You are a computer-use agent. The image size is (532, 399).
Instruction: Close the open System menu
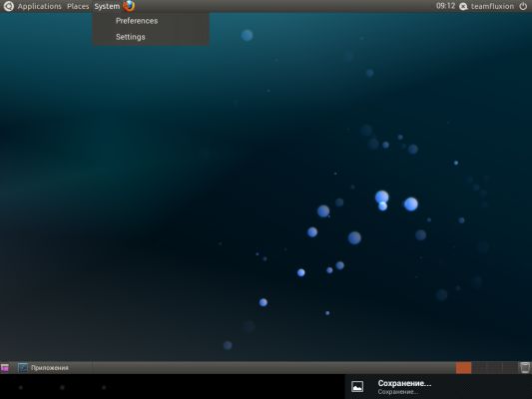(107, 6)
